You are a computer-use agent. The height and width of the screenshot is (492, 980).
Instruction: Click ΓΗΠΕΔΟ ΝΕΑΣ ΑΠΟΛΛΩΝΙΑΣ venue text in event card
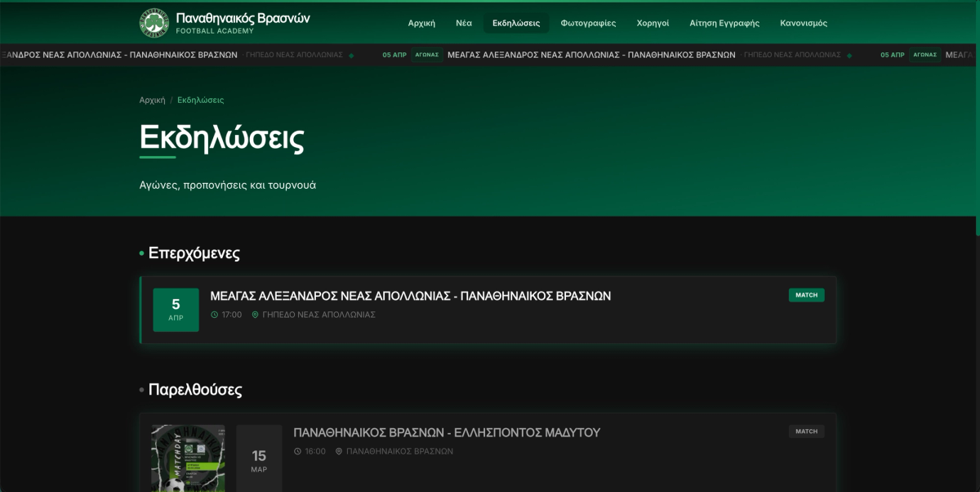point(318,315)
